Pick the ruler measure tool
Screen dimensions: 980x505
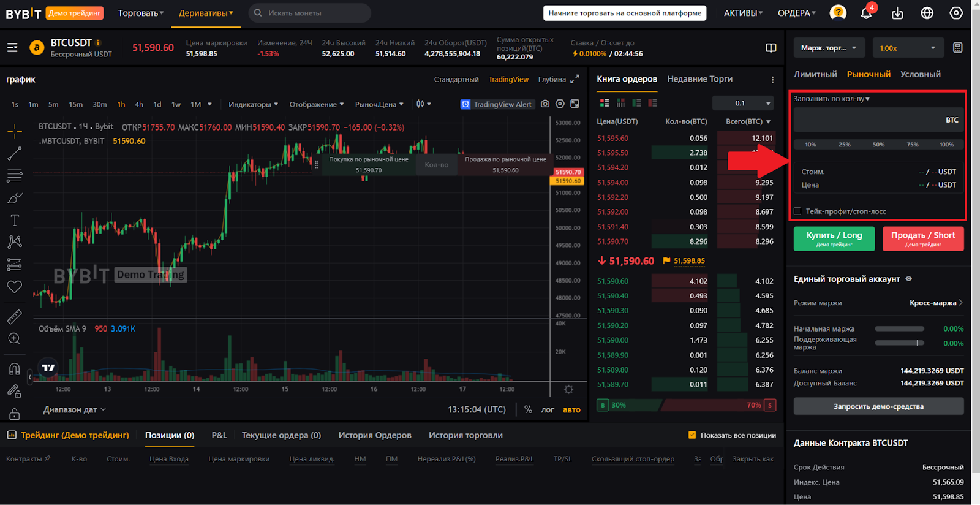pos(15,316)
